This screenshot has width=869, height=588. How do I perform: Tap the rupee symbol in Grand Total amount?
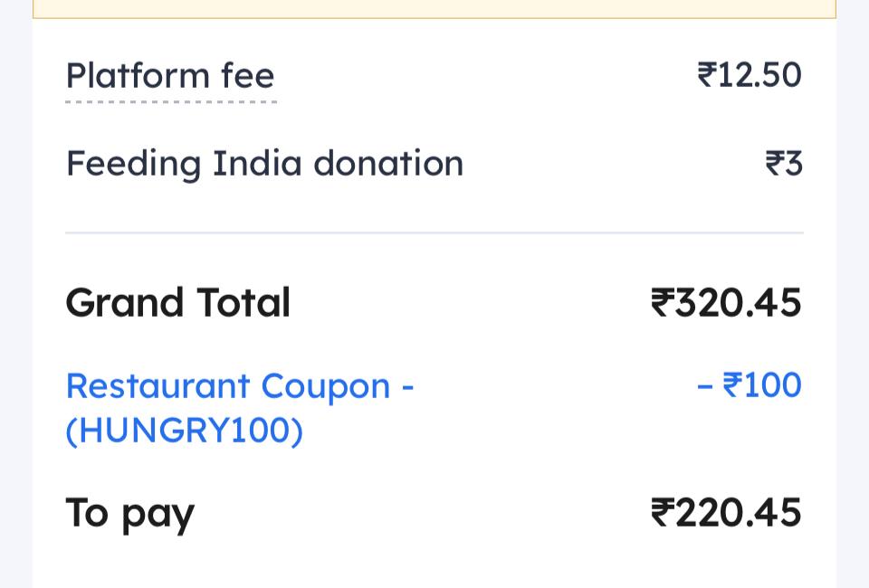[x=663, y=303]
